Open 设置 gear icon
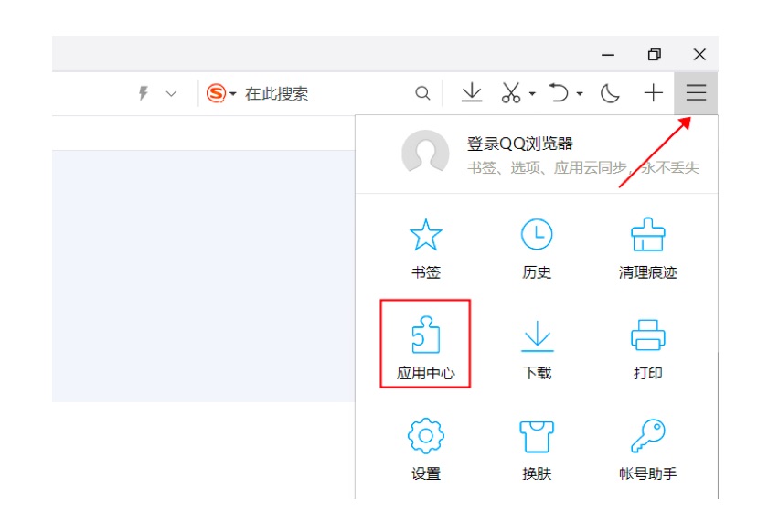 click(426, 436)
